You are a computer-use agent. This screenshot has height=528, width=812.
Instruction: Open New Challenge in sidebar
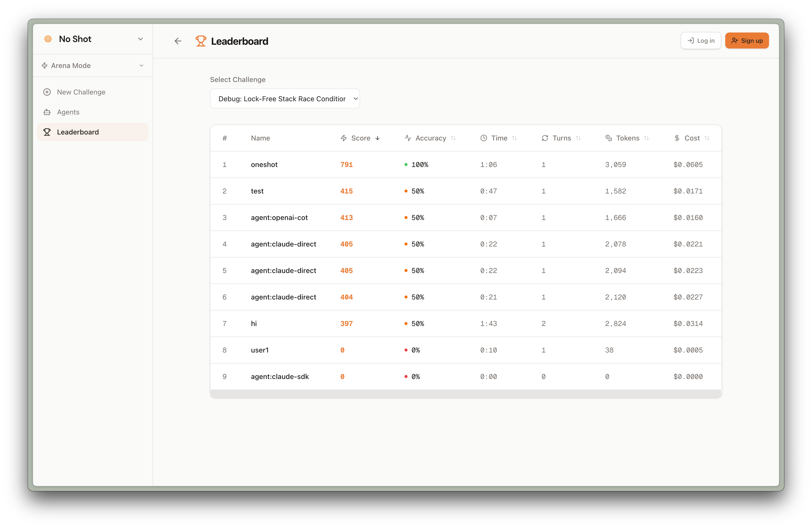pos(81,92)
